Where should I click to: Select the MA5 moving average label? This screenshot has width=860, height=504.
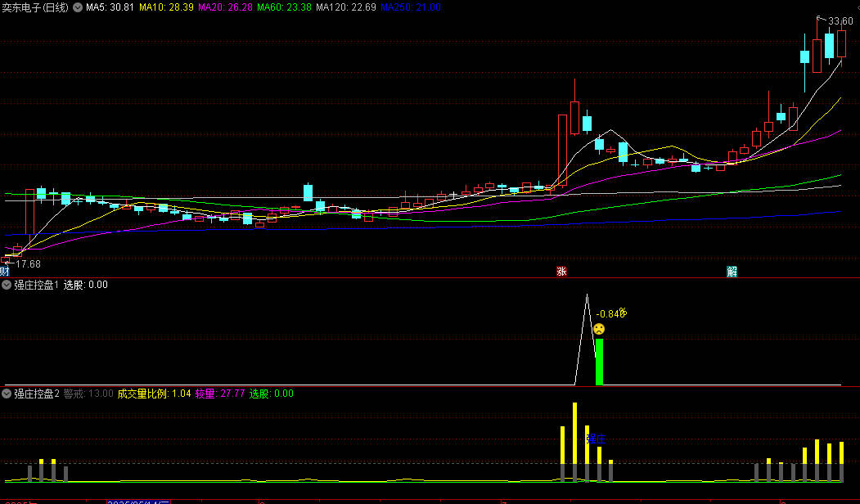point(110,7)
